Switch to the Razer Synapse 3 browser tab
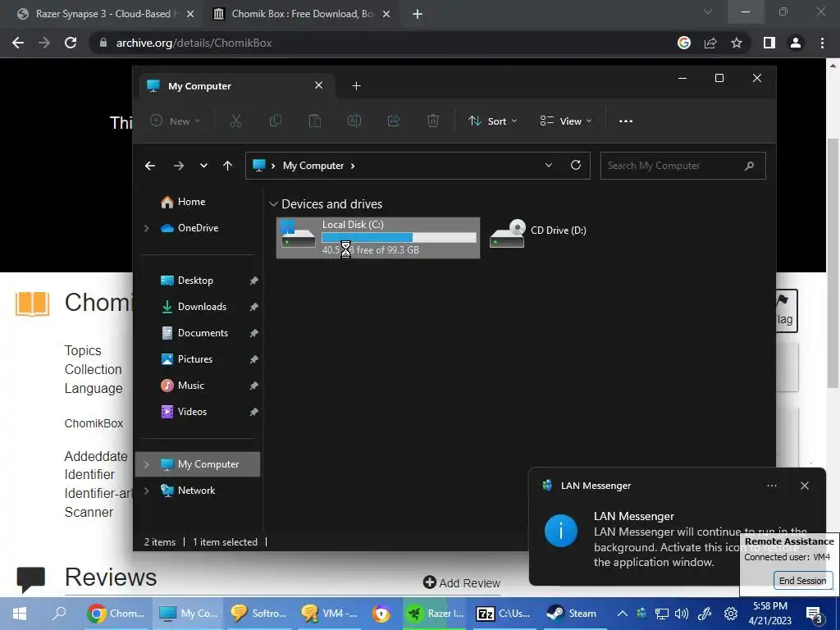 (104, 14)
